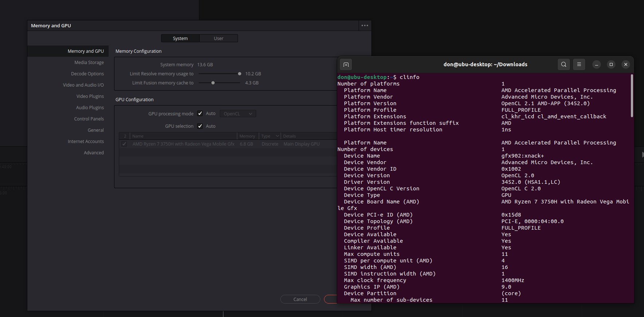Image resolution: width=644 pixels, height=317 pixels.
Task: Open the OpenCL processing mode dropdown
Action: [238, 114]
